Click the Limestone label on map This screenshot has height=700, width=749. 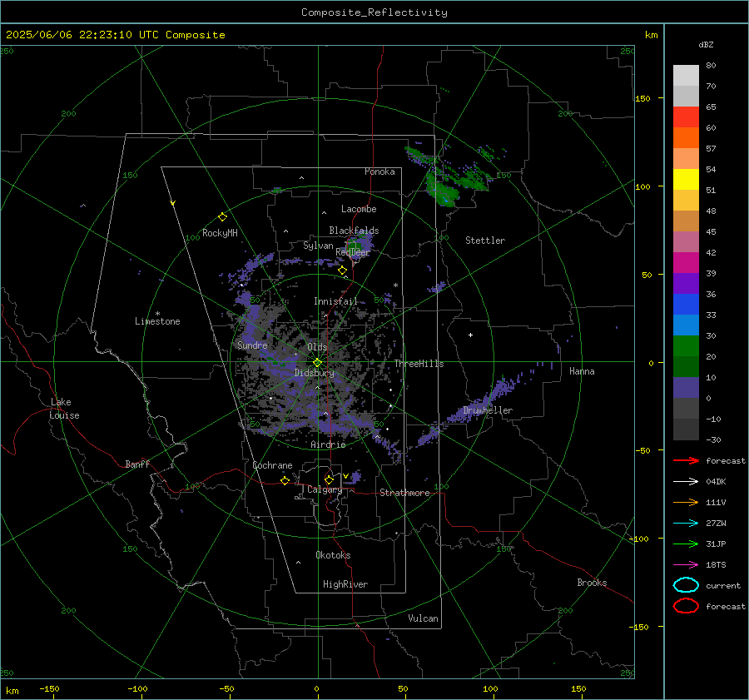click(157, 321)
